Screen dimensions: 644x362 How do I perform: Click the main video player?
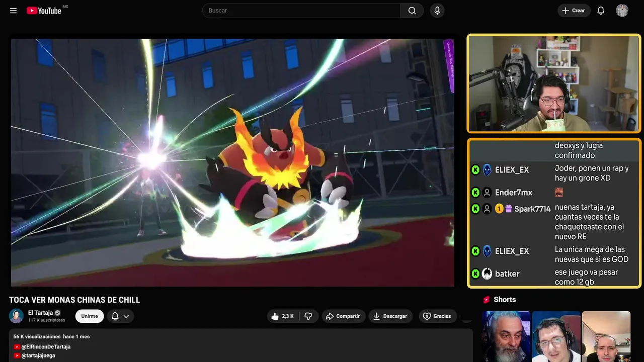point(232,162)
